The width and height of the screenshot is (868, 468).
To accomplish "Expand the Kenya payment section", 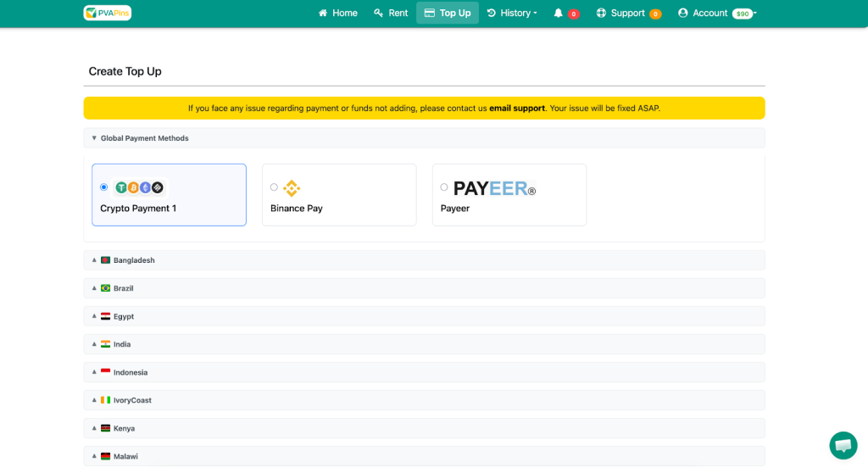I will click(x=124, y=428).
